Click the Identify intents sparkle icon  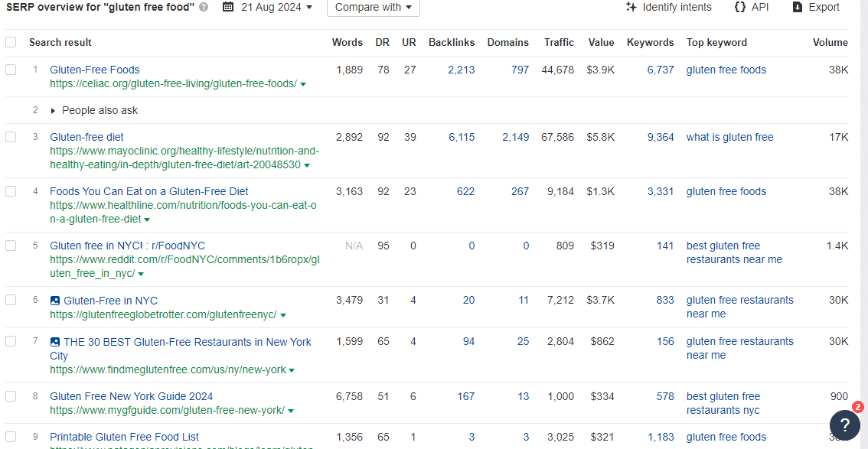(x=631, y=7)
